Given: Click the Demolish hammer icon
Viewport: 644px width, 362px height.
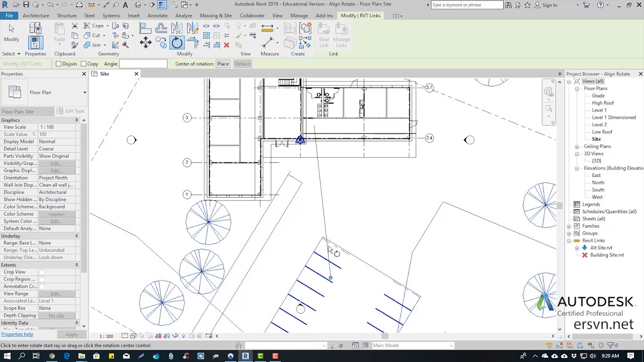Looking at the screenshot, I should 126,45.
